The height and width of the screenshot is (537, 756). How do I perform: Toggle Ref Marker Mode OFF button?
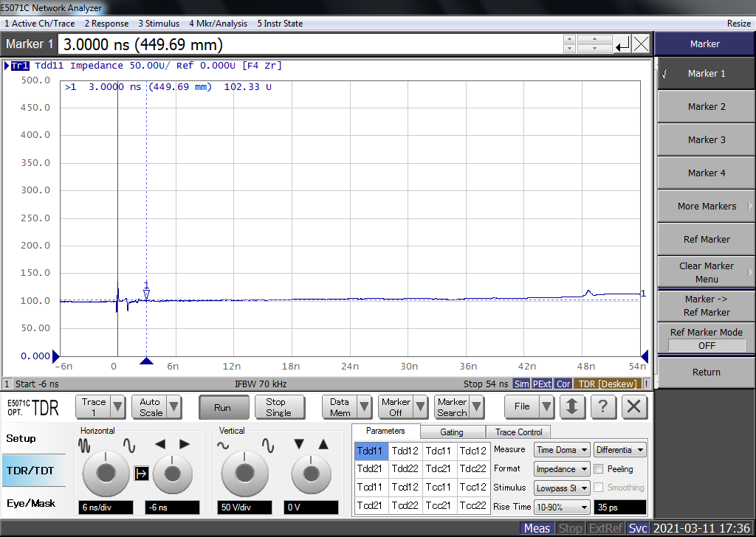tap(706, 345)
